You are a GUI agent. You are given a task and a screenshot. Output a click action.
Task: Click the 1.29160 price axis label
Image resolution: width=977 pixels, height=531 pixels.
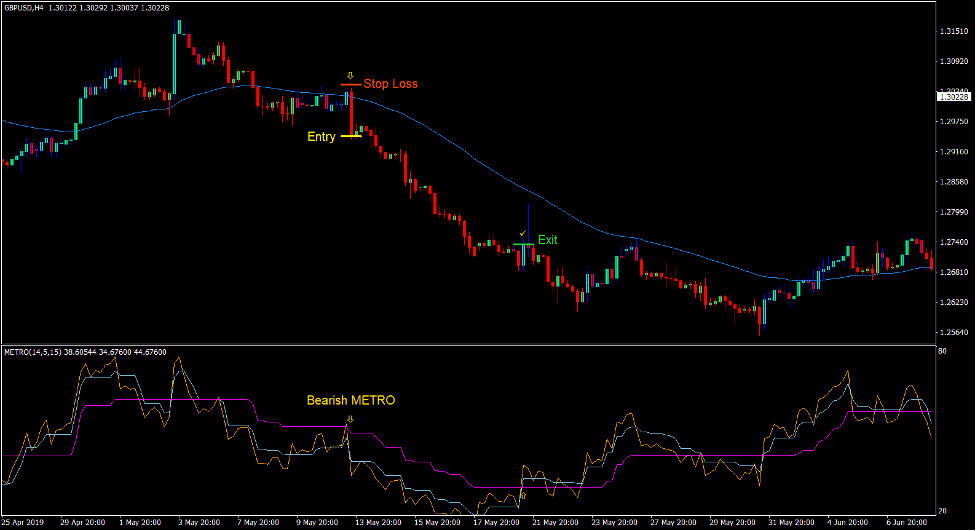pos(954,152)
